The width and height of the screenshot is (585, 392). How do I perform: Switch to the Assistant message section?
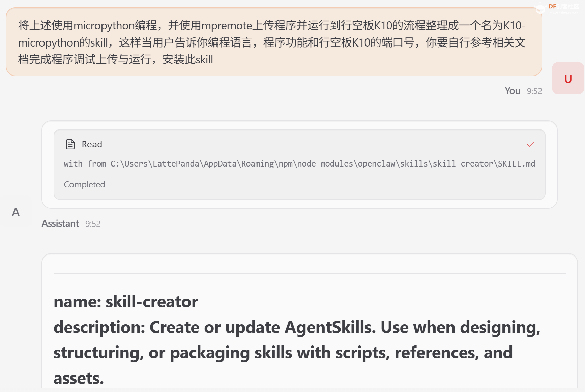click(60, 223)
